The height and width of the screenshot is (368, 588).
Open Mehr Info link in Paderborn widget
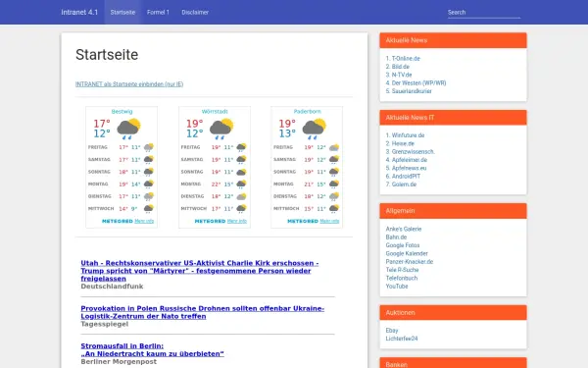[329, 221]
